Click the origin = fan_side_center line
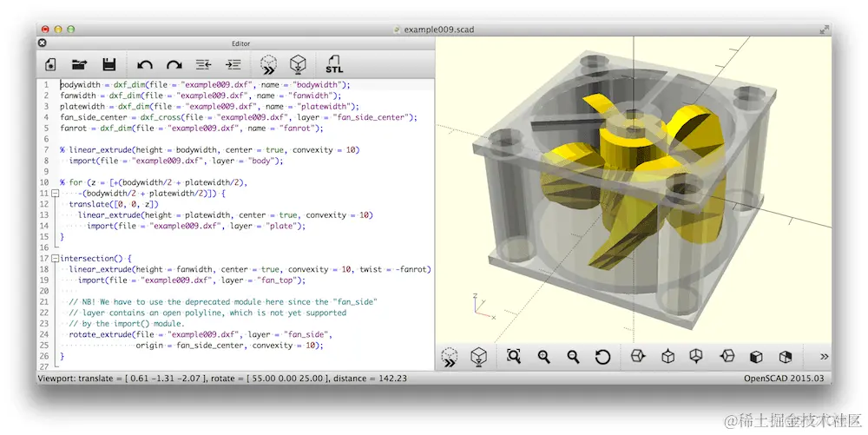The width and height of the screenshot is (868, 435). pyautogui.click(x=229, y=346)
